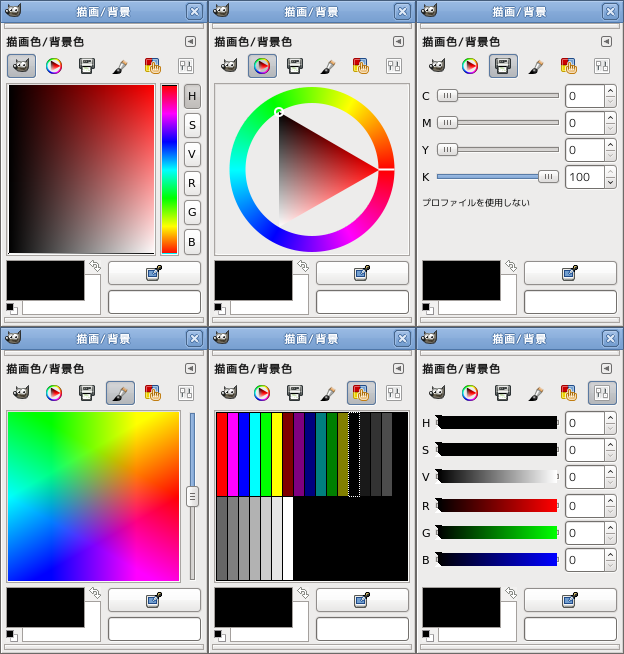Click the hex color entry field in the CMYK window

pos(570,302)
